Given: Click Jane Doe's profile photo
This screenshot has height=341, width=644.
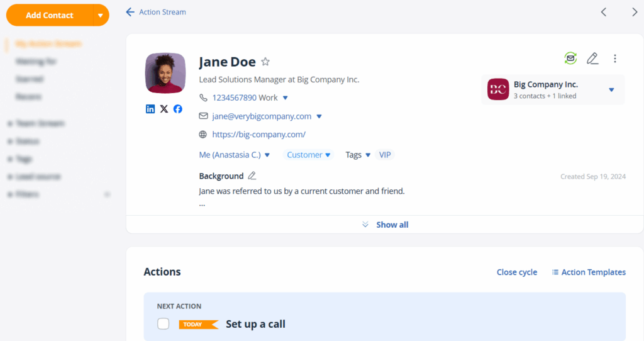Looking at the screenshot, I should click(x=165, y=73).
